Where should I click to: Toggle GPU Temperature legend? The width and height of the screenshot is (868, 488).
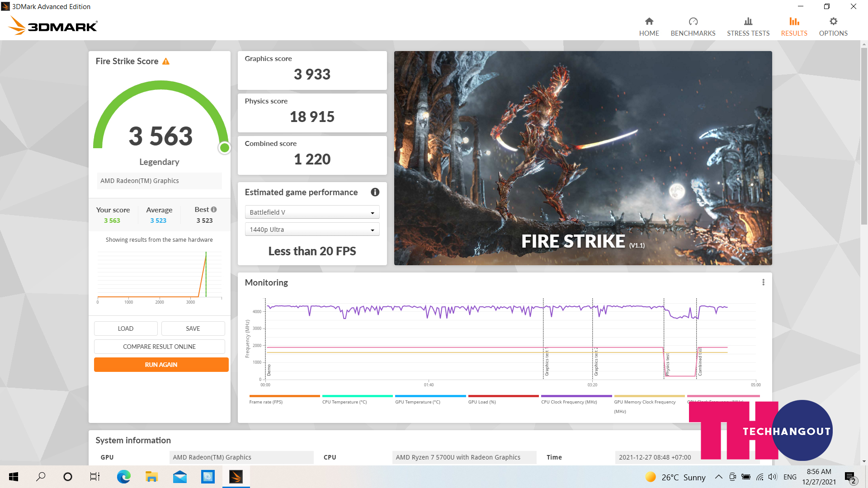[430, 399]
